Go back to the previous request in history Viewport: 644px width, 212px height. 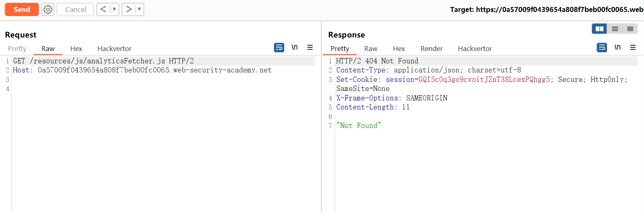click(x=104, y=9)
